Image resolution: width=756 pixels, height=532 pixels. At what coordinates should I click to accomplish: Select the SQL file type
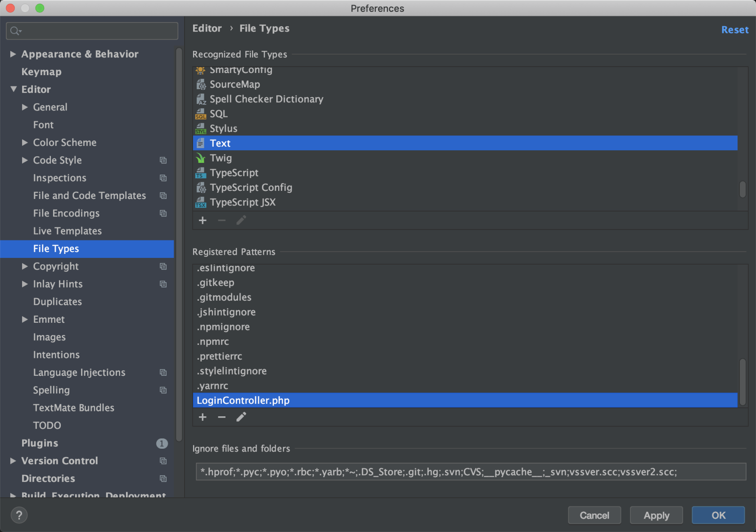coord(219,113)
